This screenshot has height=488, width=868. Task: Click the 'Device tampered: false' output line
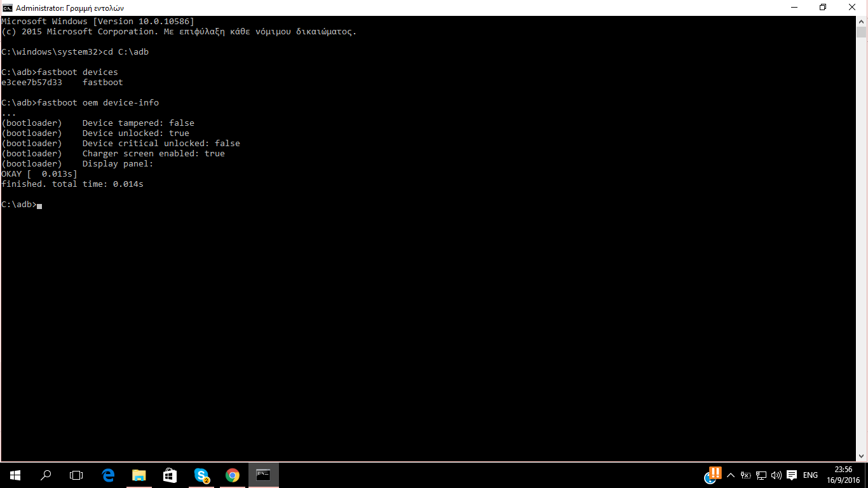tap(98, 123)
